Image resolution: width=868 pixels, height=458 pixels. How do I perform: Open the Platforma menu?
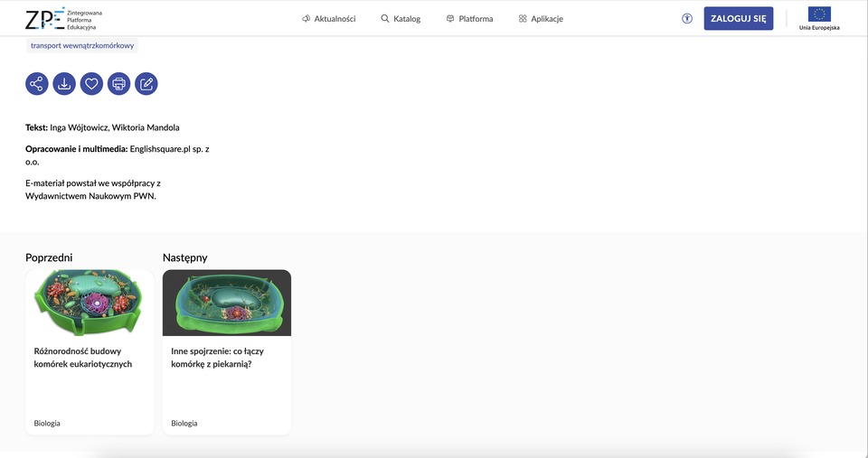[x=469, y=19]
